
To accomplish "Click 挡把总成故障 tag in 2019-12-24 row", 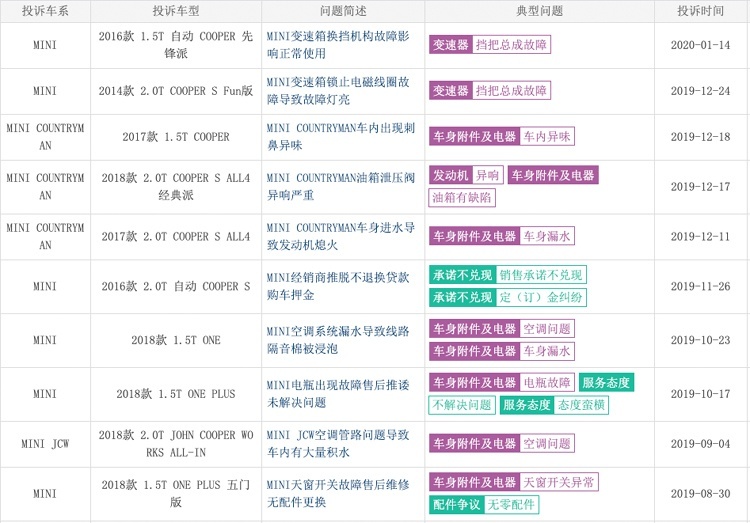I will 511,90.
